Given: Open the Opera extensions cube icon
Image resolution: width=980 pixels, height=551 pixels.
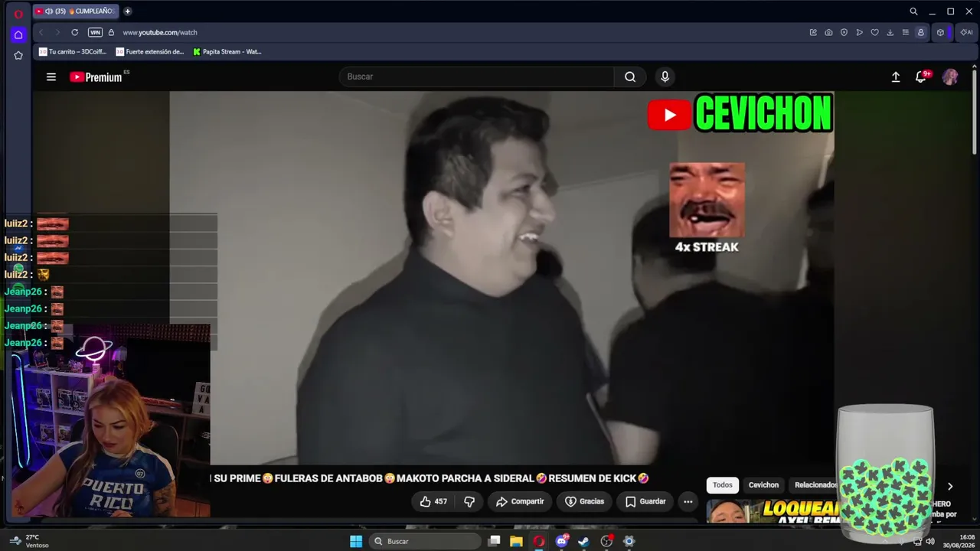Looking at the screenshot, I should point(940,32).
